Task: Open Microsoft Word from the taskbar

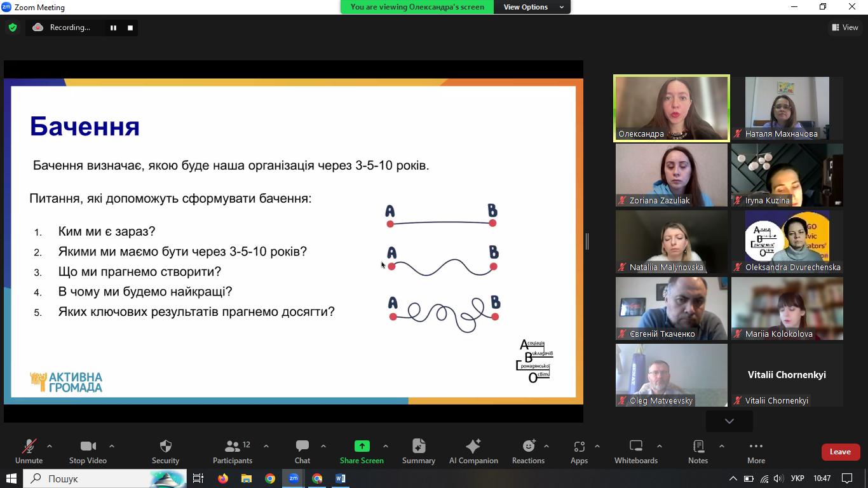Action: pyautogui.click(x=341, y=478)
